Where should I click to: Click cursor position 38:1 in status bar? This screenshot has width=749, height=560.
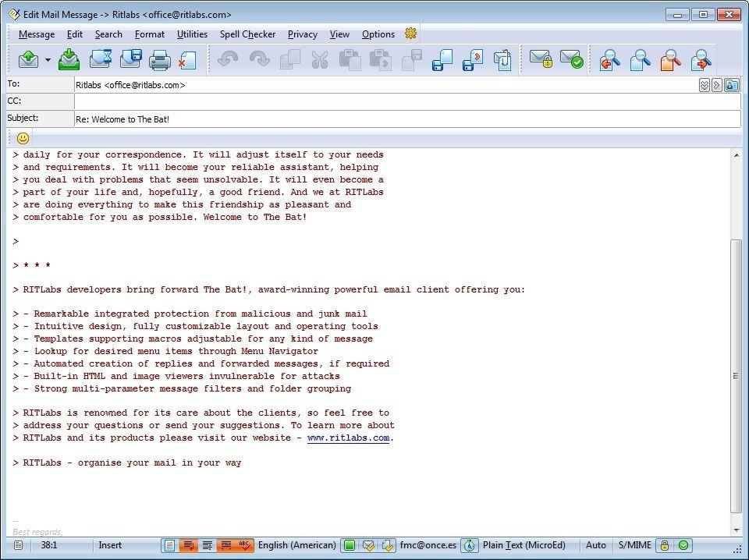(x=48, y=545)
